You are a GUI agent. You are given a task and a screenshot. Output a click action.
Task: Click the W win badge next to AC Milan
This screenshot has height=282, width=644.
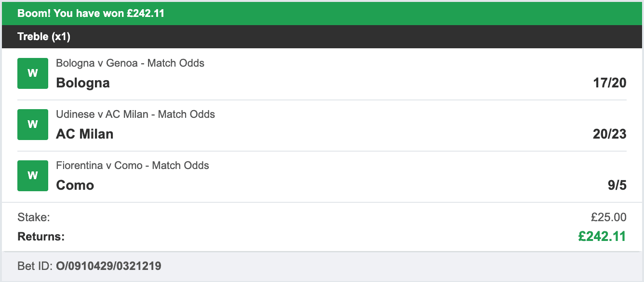33,125
